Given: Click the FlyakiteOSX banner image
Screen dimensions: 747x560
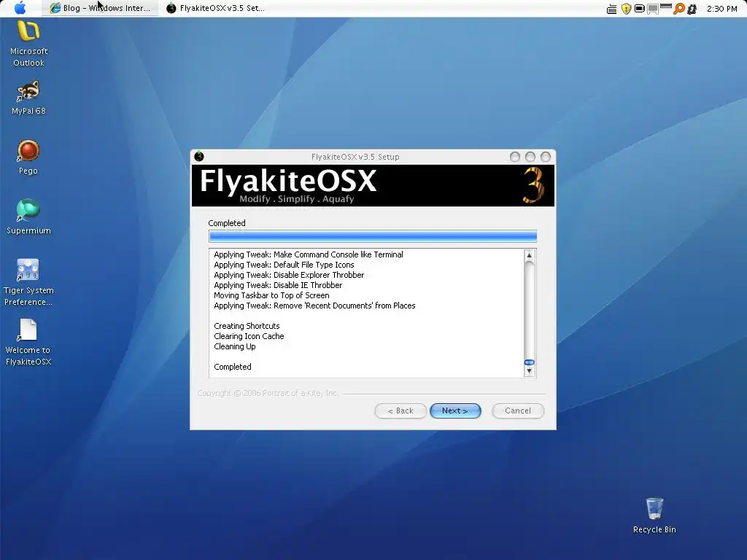Looking at the screenshot, I should [x=373, y=185].
